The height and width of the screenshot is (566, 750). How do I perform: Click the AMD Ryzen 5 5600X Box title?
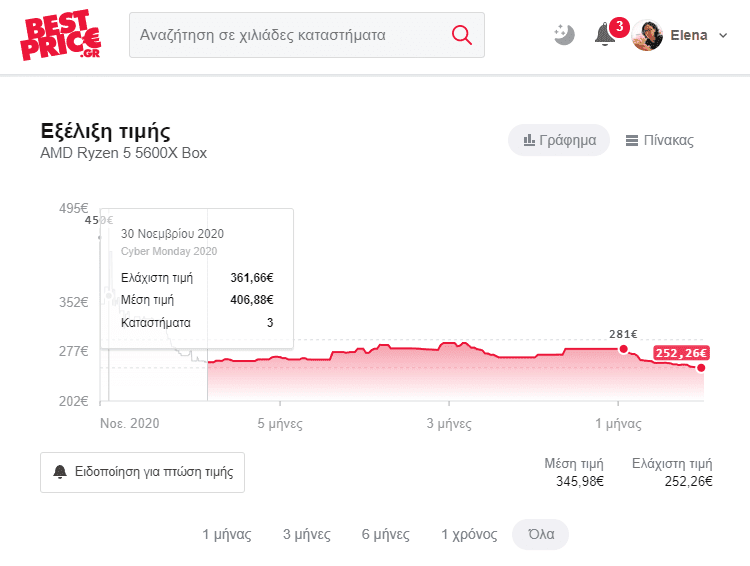tap(123, 153)
